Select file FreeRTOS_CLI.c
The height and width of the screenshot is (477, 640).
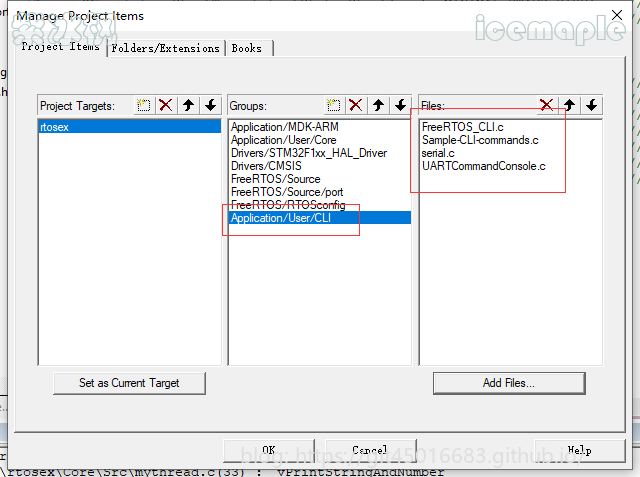[x=510, y=127]
